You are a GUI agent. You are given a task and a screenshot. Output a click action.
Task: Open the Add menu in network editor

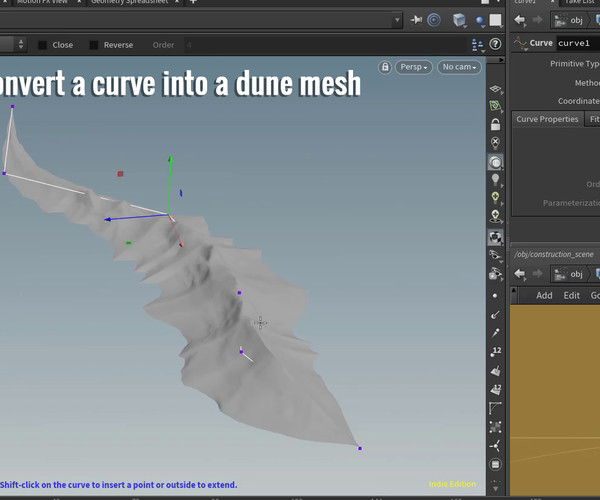click(x=544, y=295)
